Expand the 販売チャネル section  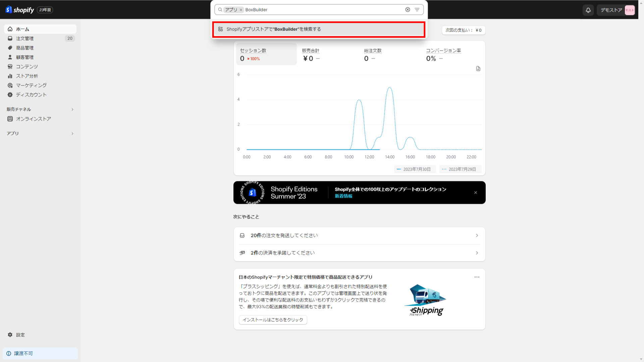point(72,110)
